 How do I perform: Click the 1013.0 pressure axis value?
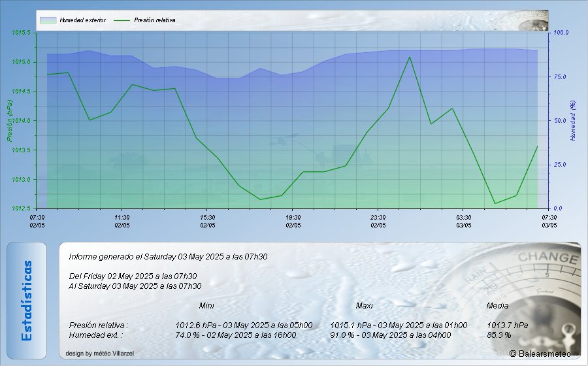coord(21,179)
